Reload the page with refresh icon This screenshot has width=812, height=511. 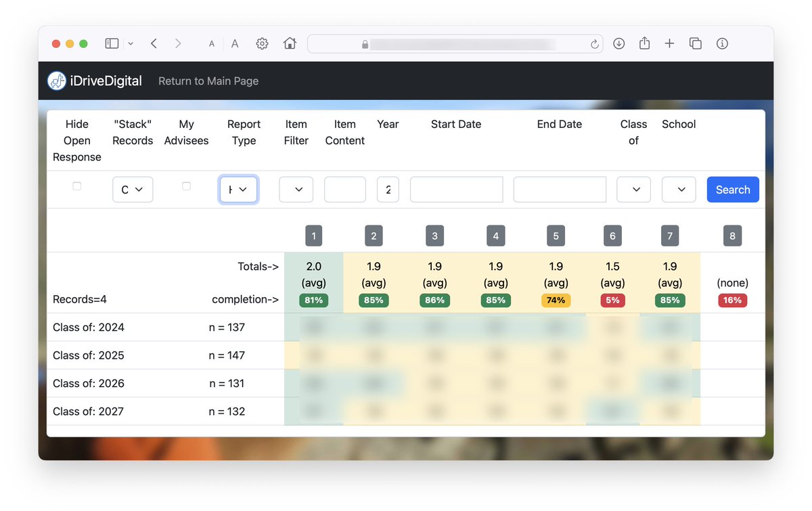(595, 44)
